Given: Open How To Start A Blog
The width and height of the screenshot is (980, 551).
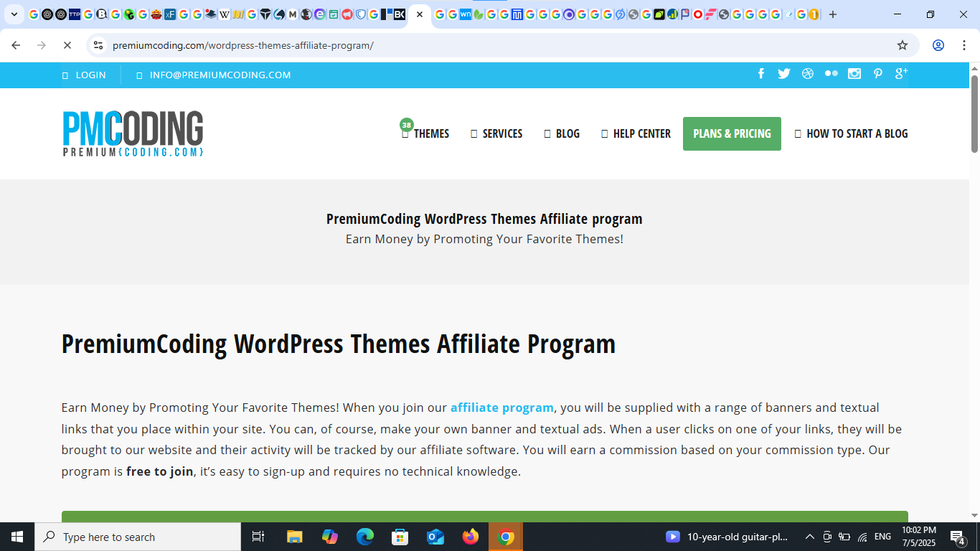Looking at the screenshot, I should point(851,133).
